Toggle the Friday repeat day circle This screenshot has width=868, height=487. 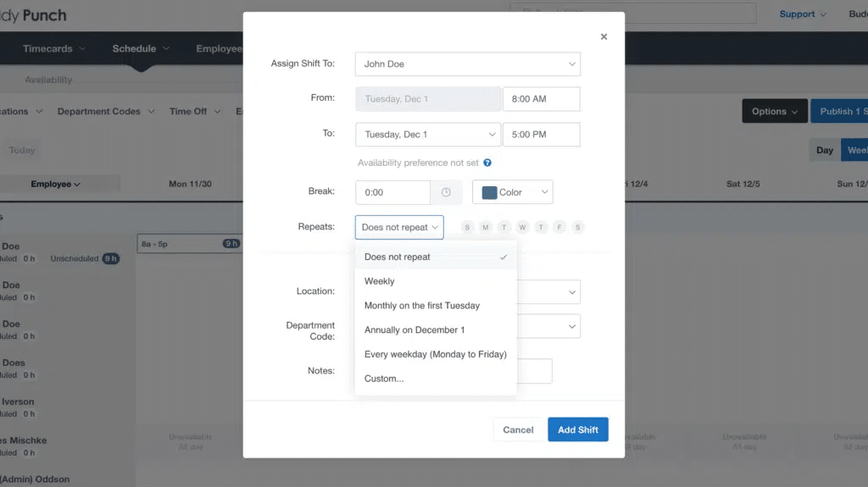pyautogui.click(x=559, y=228)
